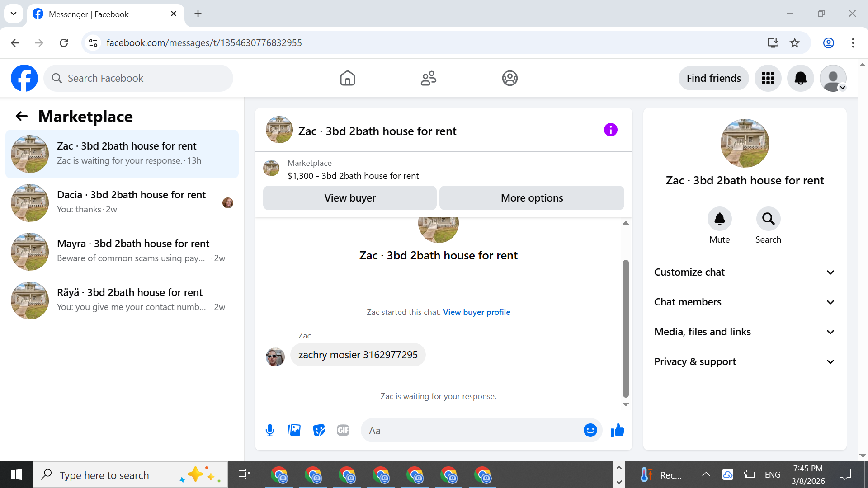This screenshot has height=488, width=868.
Task: Click the View buyer button
Action: point(349,198)
